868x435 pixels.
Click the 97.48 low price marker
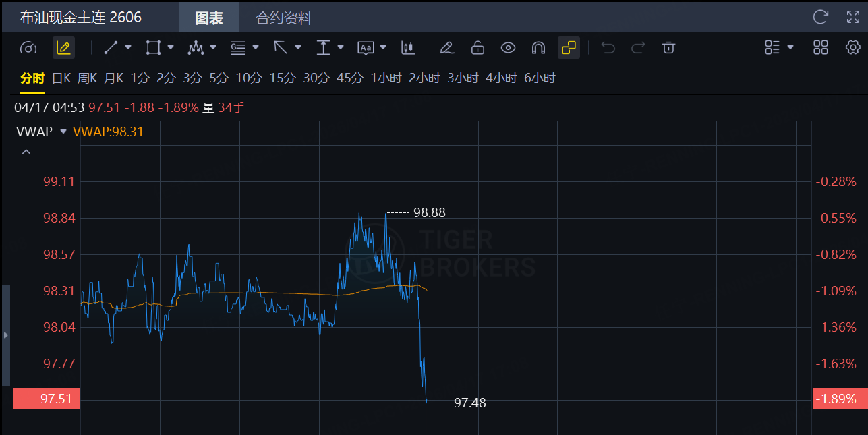tap(469, 403)
